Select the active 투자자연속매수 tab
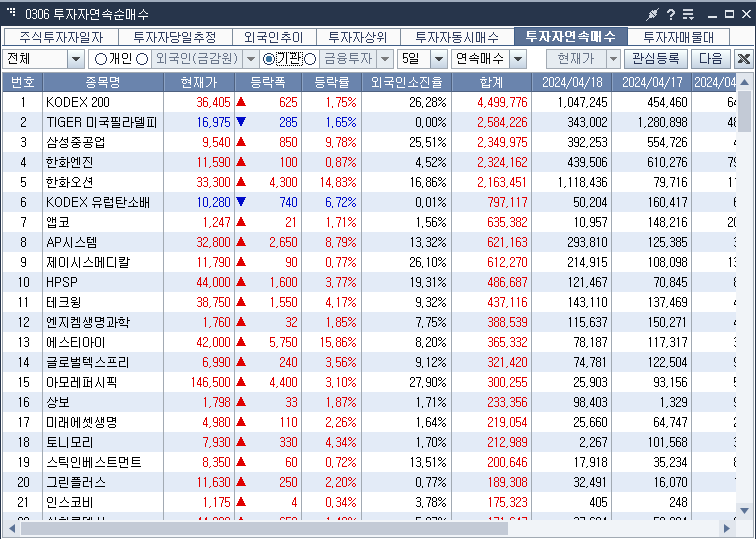The width and height of the screenshot is (756, 539). (571, 36)
